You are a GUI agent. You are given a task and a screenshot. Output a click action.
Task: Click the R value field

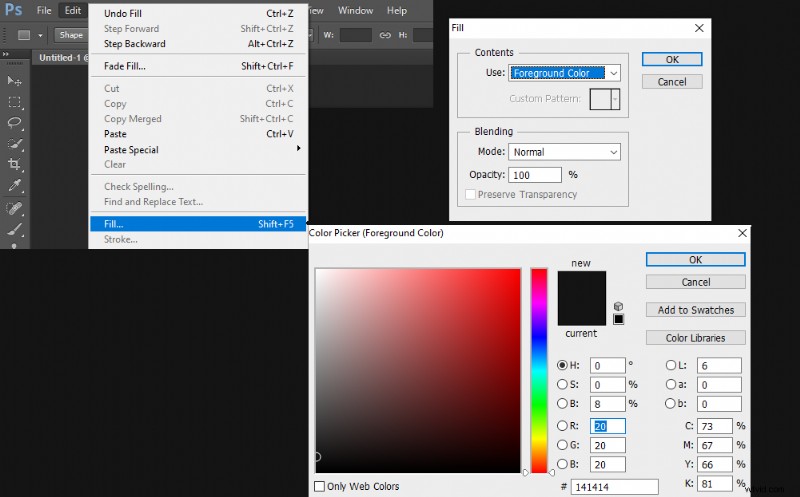pos(608,426)
